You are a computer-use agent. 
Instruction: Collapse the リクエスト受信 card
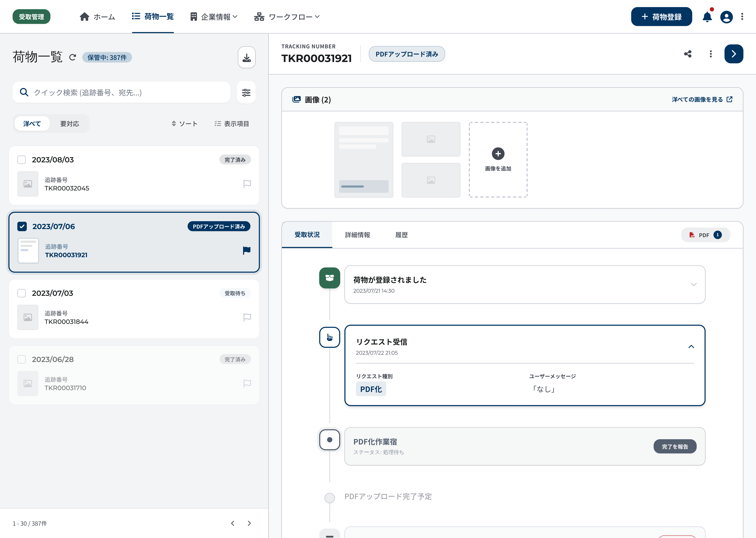[691, 346]
